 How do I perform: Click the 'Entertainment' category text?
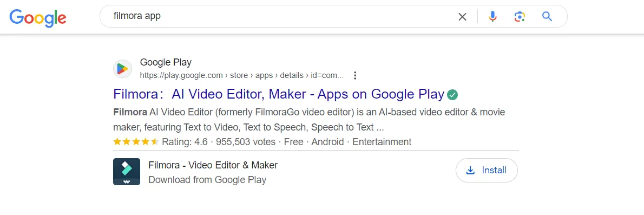pos(382,142)
